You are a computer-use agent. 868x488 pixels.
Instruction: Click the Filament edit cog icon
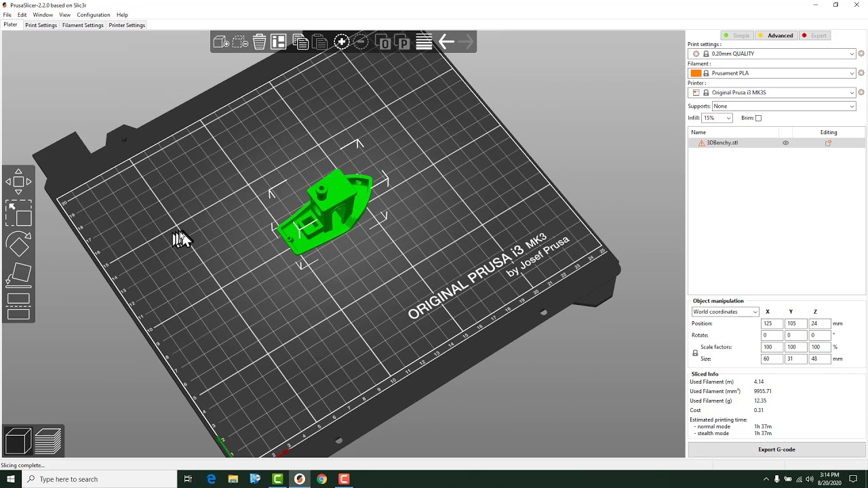click(x=861, y=73)
